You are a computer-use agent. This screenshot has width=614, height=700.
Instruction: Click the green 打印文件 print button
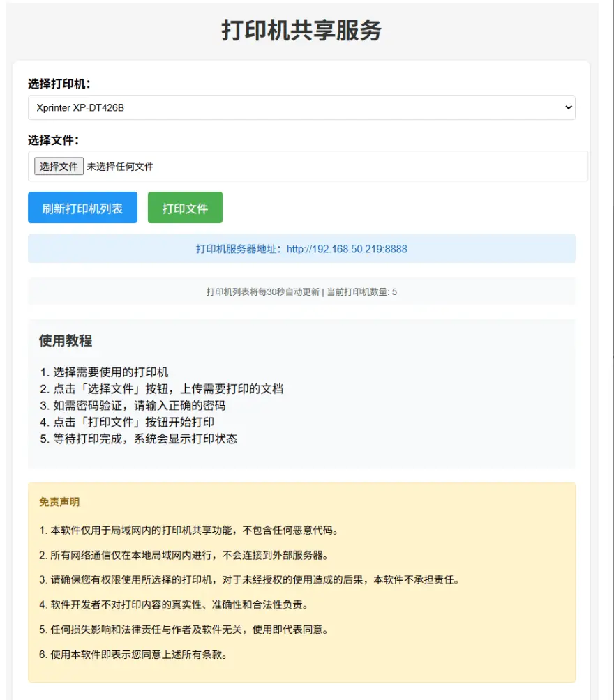(184, 207)
